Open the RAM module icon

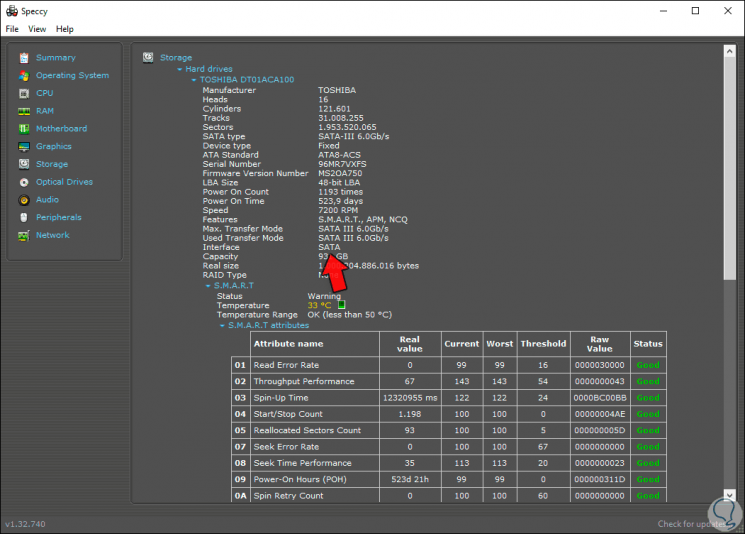click(24, 111)
